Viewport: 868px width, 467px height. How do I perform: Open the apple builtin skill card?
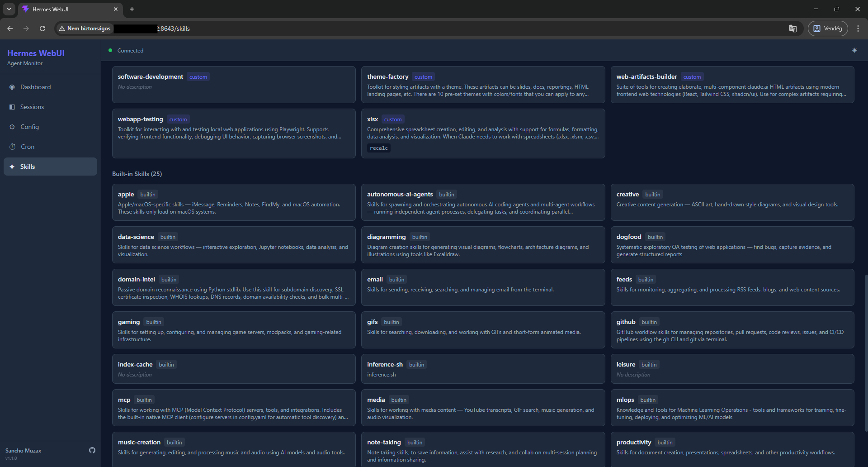(x=234, y=202)
